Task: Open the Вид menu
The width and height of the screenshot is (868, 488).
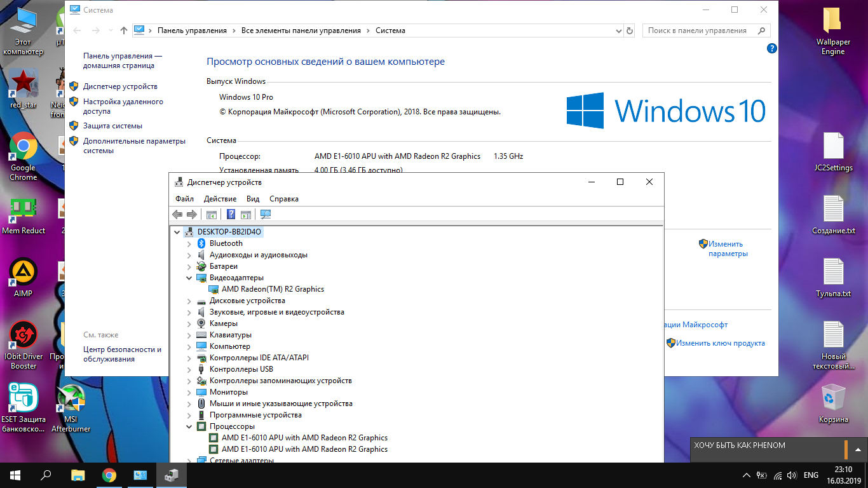Action: [253, 199]
